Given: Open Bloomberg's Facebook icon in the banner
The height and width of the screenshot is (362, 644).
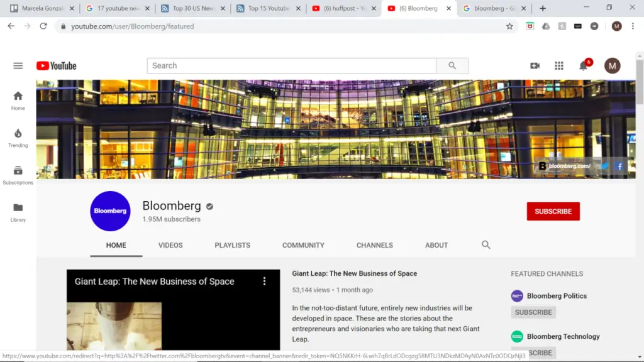Looking at the screenshot, I should (619, 166).
